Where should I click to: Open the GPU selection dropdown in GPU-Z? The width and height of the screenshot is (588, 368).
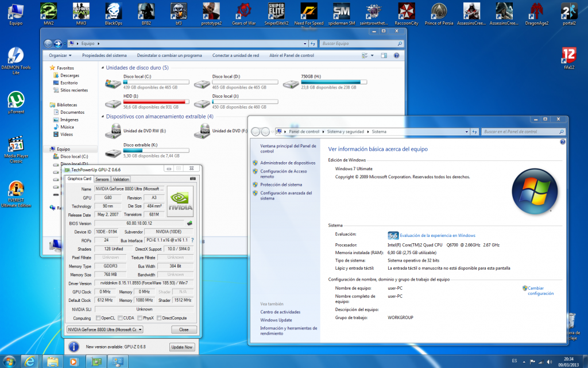[x=105, y=329]
